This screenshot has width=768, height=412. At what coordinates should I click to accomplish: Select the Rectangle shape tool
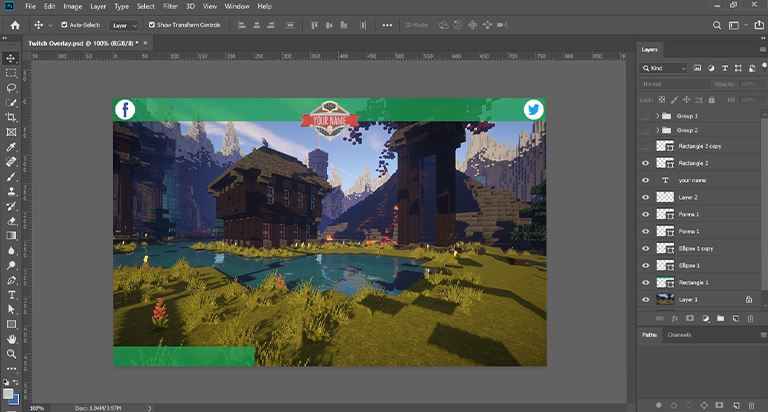coord(10,324)
